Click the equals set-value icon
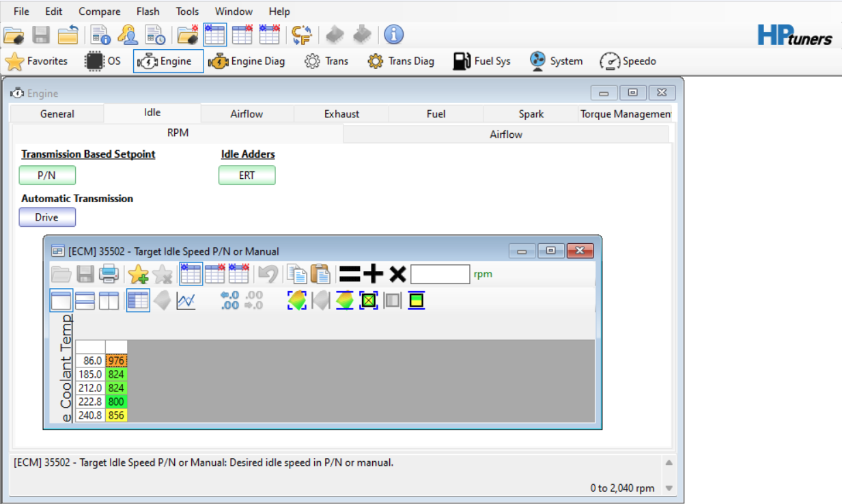Screen dimensions: 842x504 click(x=350, y=275)
